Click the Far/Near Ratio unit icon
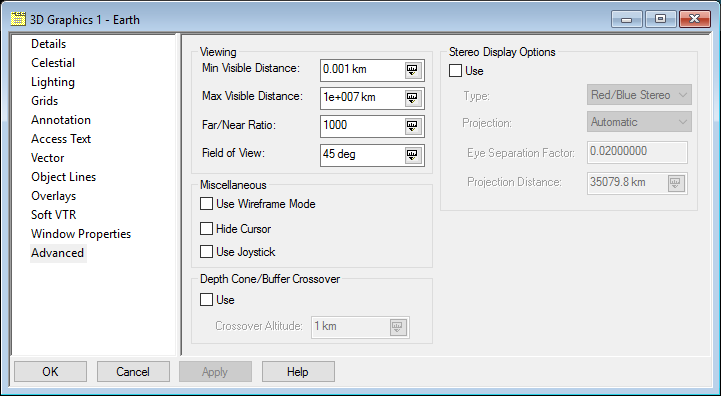Viewport: 721px width, 396px height. (412, 126)
